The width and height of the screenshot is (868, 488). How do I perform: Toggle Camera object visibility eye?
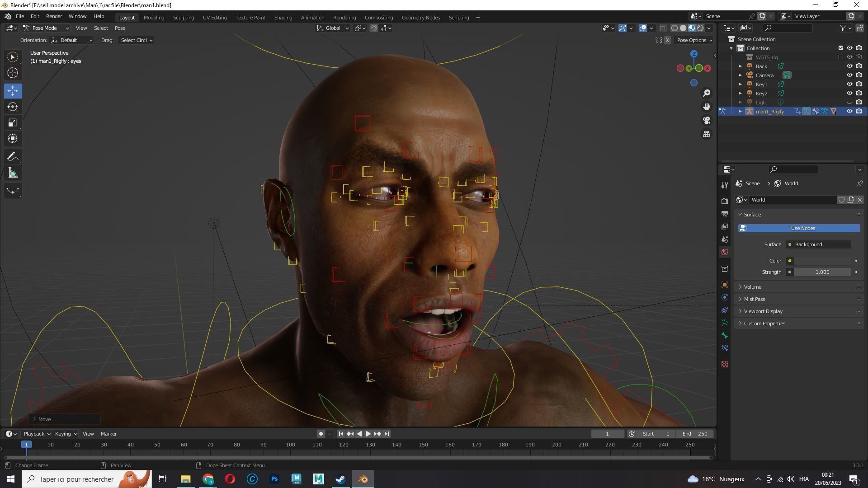click(849, 75)
